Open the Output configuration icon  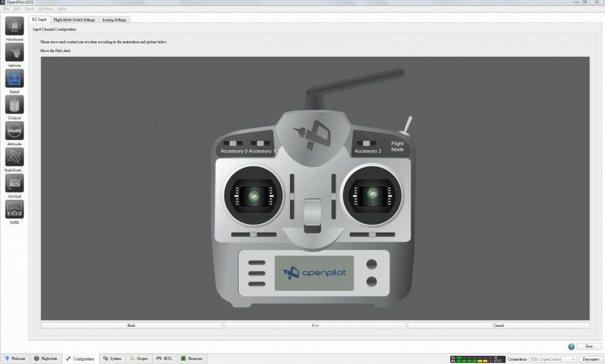point(14,105)
